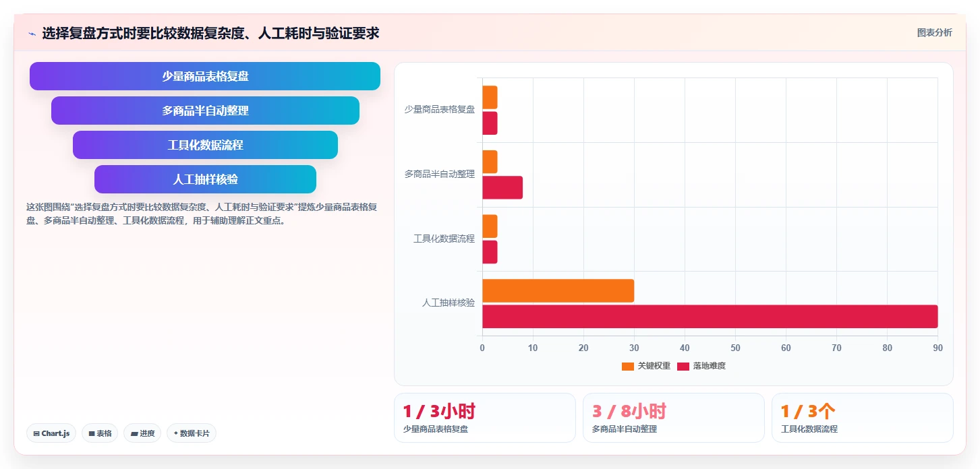The width and height of the screenshot is (980, 469).
Task: Click the lightning icon beside the title
Action: 32,33
